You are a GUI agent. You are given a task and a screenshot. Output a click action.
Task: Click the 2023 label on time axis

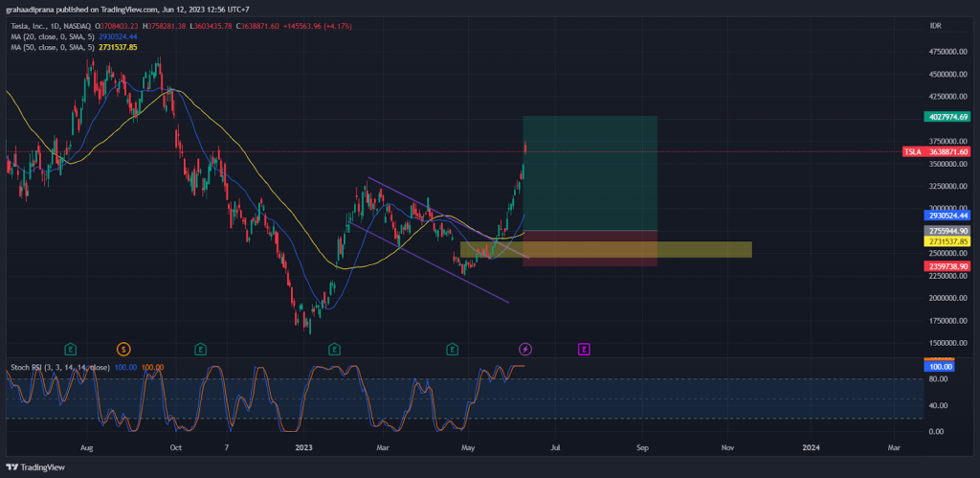pyautogui.click(x=303, y=448)
